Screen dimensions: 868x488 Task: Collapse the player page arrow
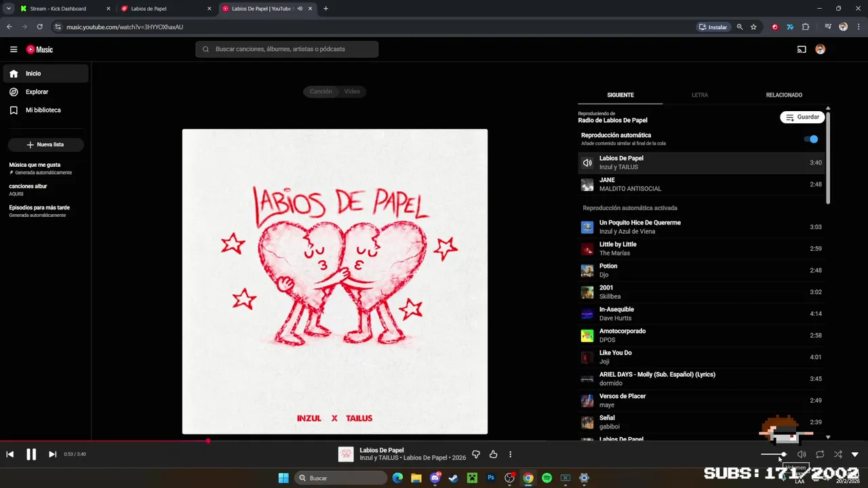(854, 454)
